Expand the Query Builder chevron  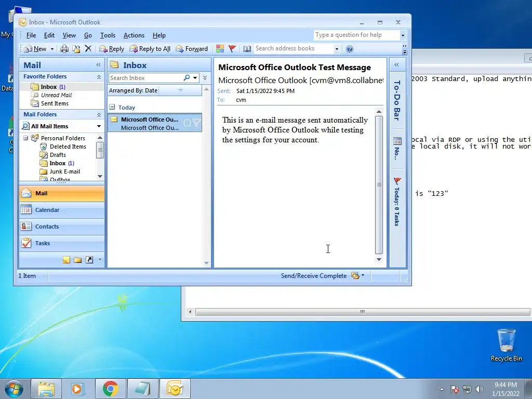coord(205,78)
